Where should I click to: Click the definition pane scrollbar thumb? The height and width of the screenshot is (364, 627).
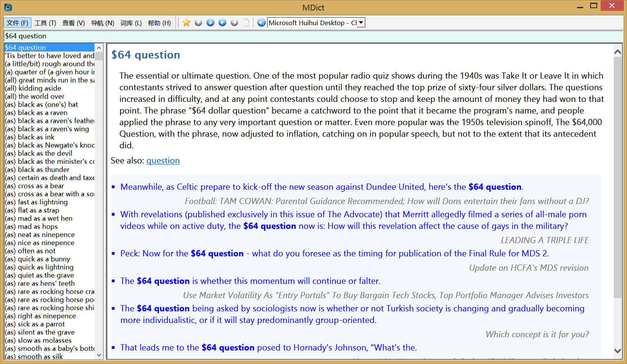coord(618,177)
